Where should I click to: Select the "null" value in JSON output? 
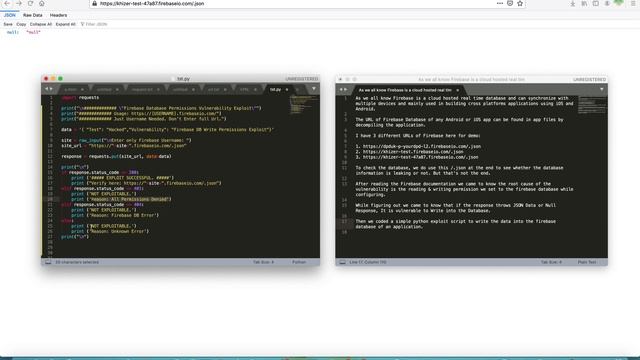tap(33, 32)
